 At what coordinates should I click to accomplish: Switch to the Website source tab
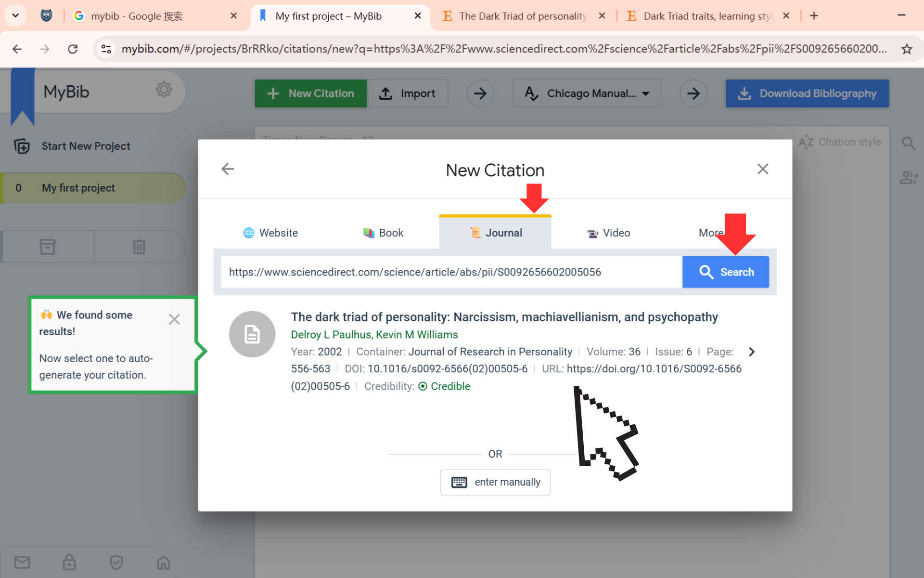click(270, 233)
